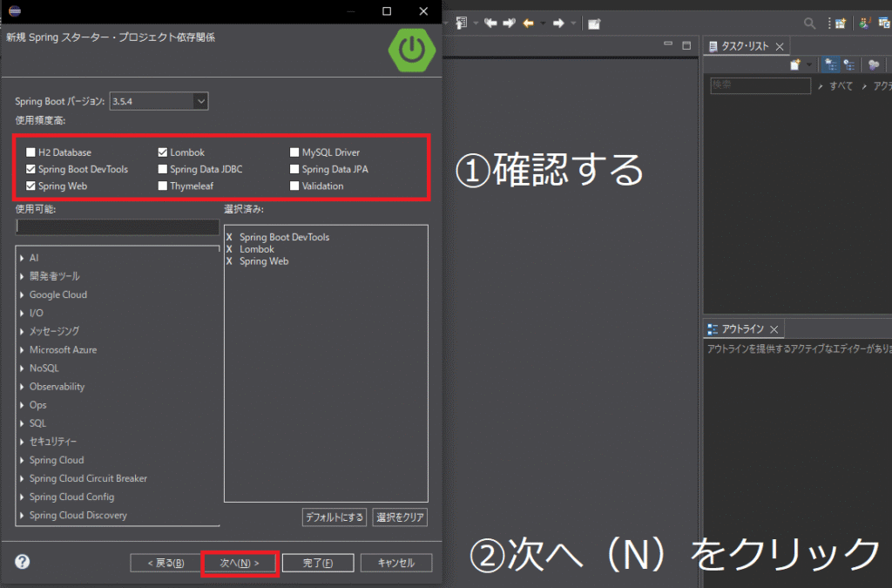
Task: Enable Spring Data JDBC checkbox
Action: pyautogui.click(x=163, y=169)
